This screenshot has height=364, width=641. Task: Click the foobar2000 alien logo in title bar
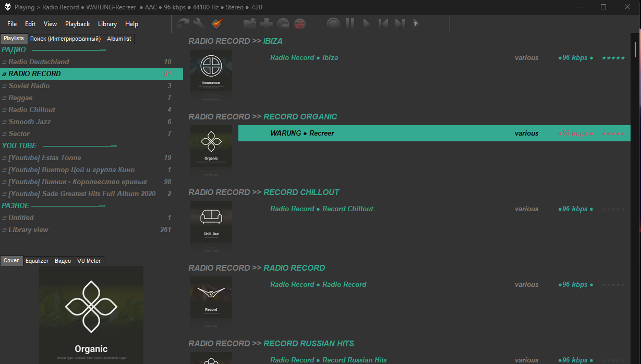pyautogui.click(x=8, y=7)
